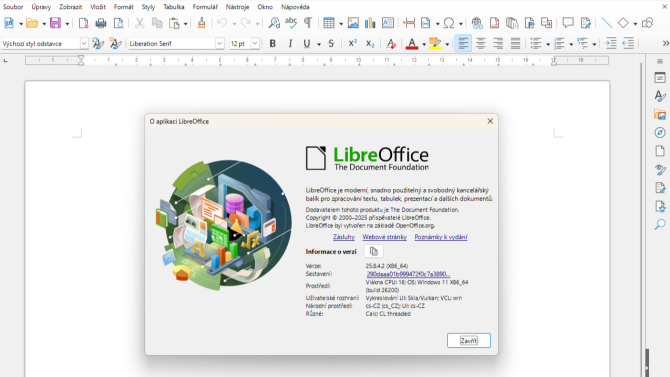This screenshot has width=670, height=377.
Task: Open the Zobrazit menu
Action: [x=71, y=7]
